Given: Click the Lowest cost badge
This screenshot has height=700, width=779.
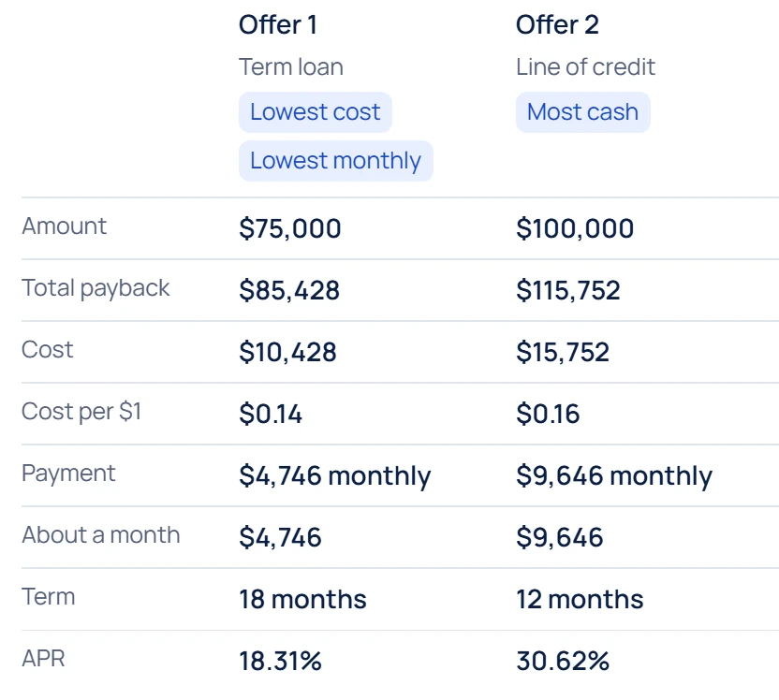Looking at the screenshot, I should [x=315, y=112].
